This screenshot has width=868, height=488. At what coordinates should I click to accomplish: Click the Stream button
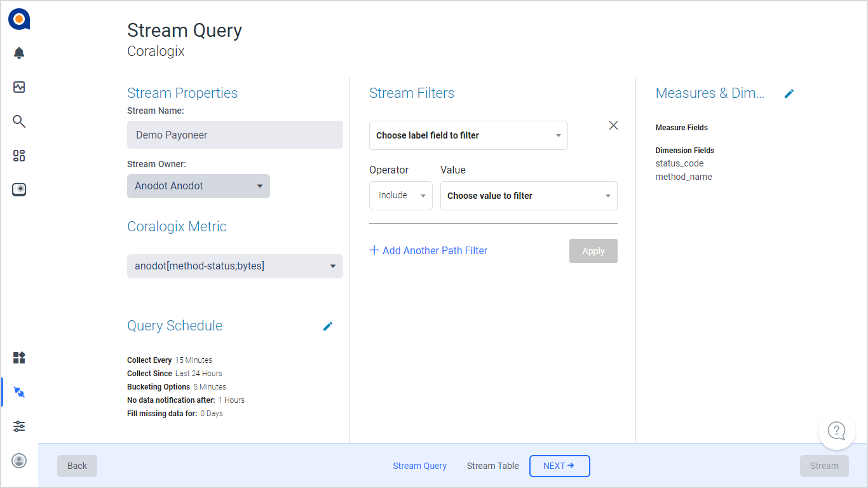tap(824, 466)
